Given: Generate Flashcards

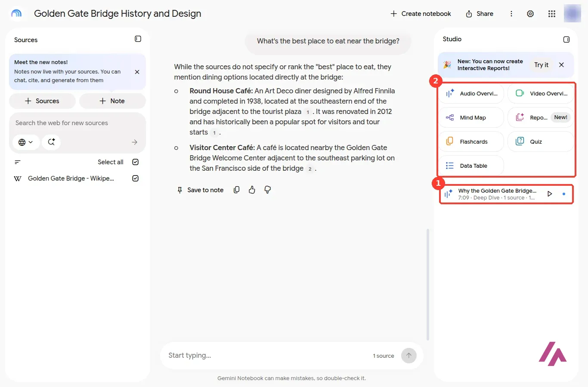Looking at the screenshot, I should click(x=471, y=141).
